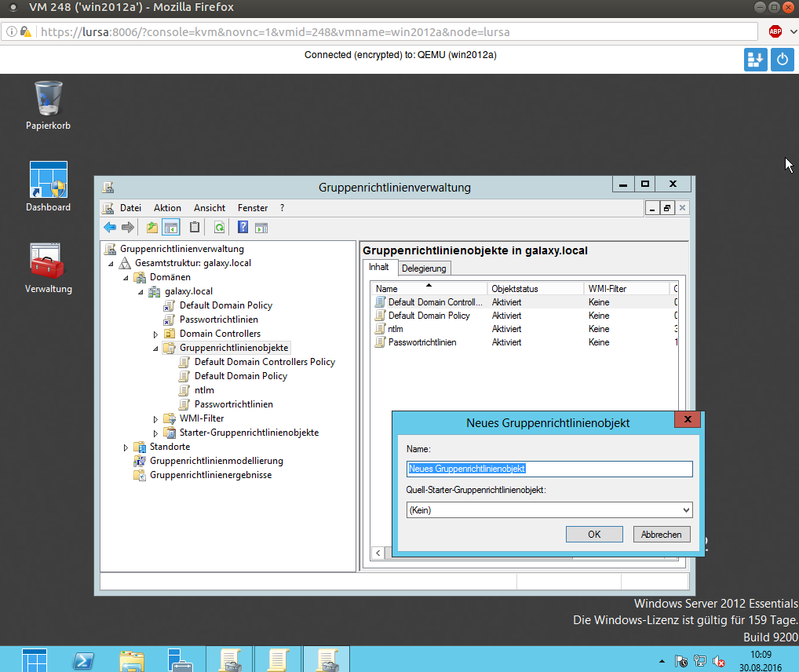
Task: Launch PowerShell from the taskbar
Action: click(84, 660)
